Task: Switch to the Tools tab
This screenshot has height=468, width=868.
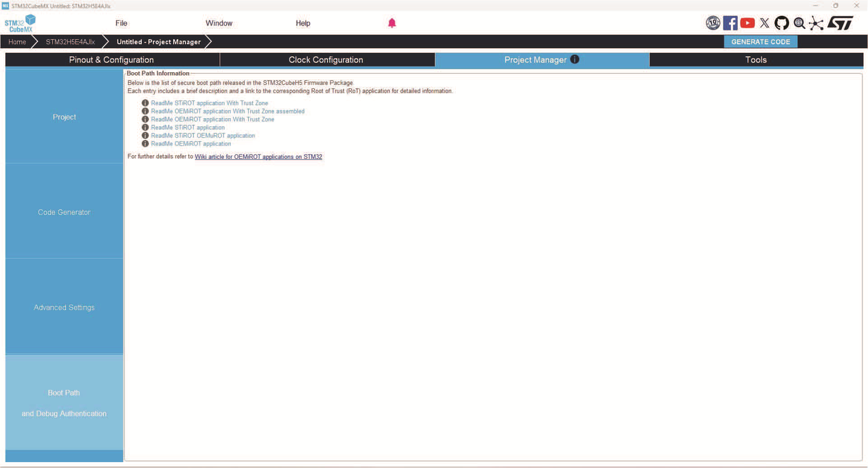Action: click(756, 60)
